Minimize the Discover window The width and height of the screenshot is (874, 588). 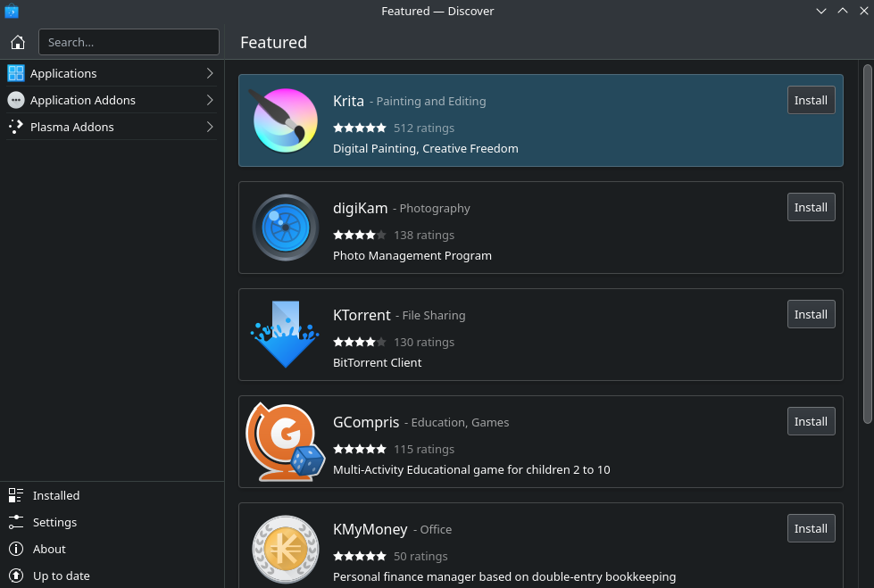pyautogui.click(x=821, y=11)
